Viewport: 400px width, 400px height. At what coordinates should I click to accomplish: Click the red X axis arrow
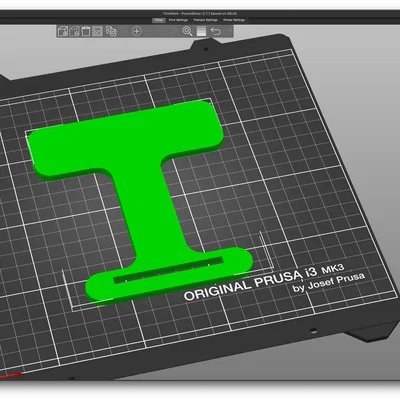[9, 377]
